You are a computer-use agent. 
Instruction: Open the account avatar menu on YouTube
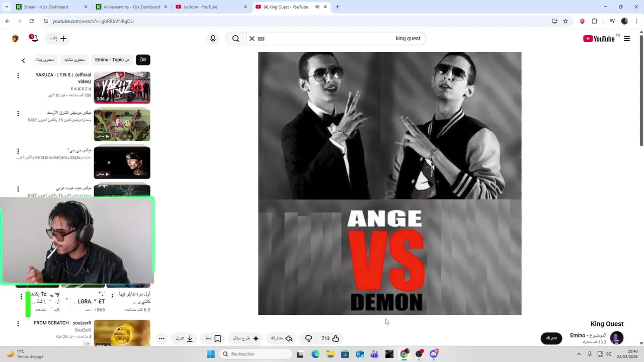tap(15, 39)
